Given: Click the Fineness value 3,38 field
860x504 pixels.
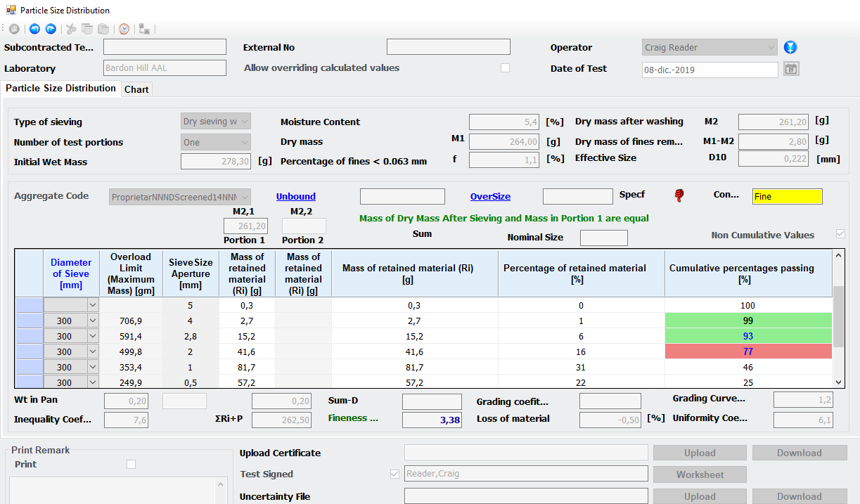Looking at the screenshot, I should coord(432,420).
